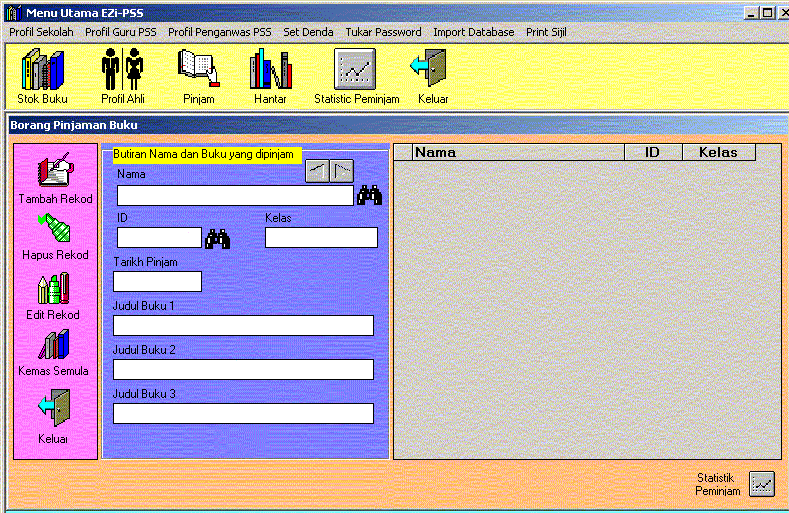Select the Hantar return books icon
Viewport: 789px width, 513px height.
point(270,71)
